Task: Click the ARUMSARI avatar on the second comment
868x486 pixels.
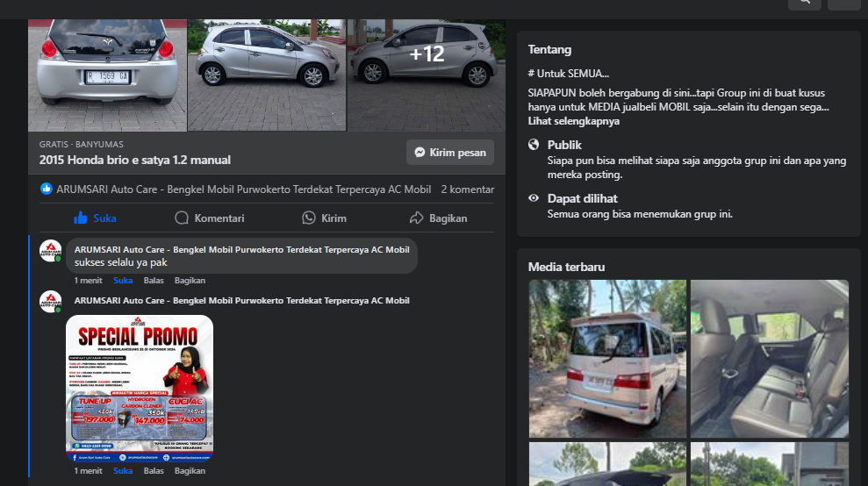Action: pos(50,302)
